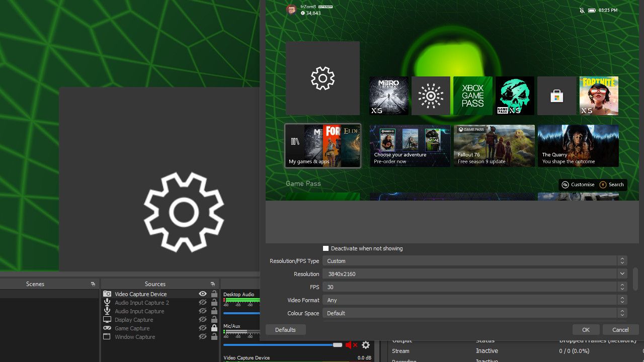The image size is (644, 362).
Task: Open Fortnite game tile
Action: (x=599, y=96)
